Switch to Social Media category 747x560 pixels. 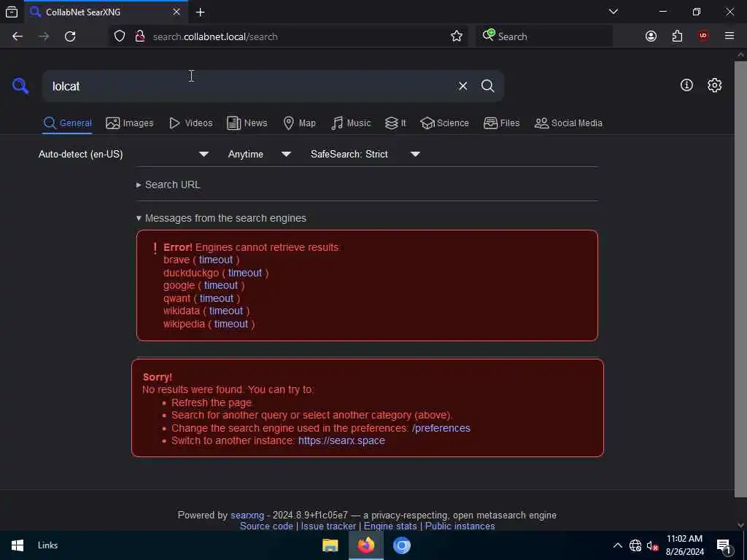(568, 122)
